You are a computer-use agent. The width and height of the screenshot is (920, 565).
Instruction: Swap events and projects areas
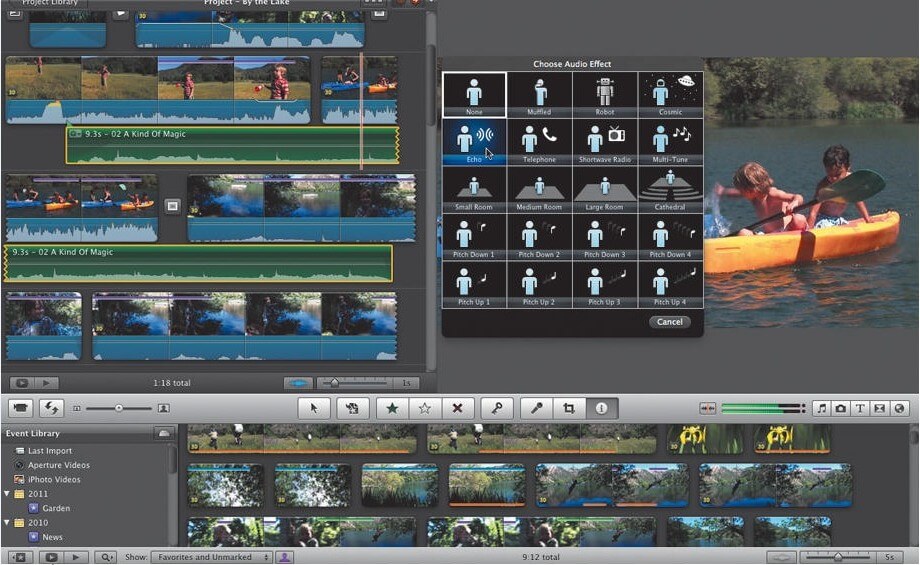click(x=52, y=408)
